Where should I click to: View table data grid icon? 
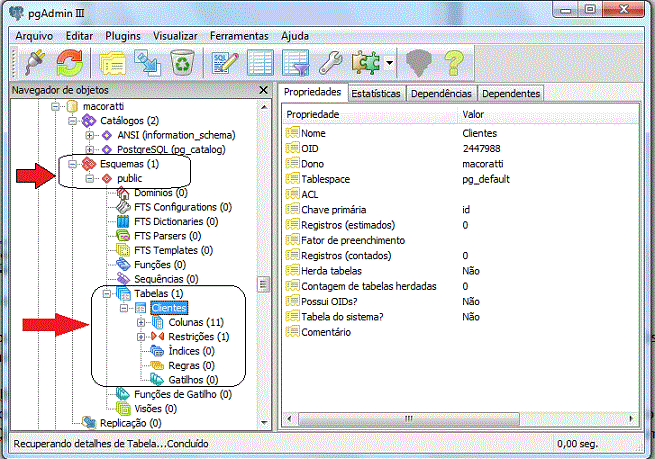[x=260, y=63]
